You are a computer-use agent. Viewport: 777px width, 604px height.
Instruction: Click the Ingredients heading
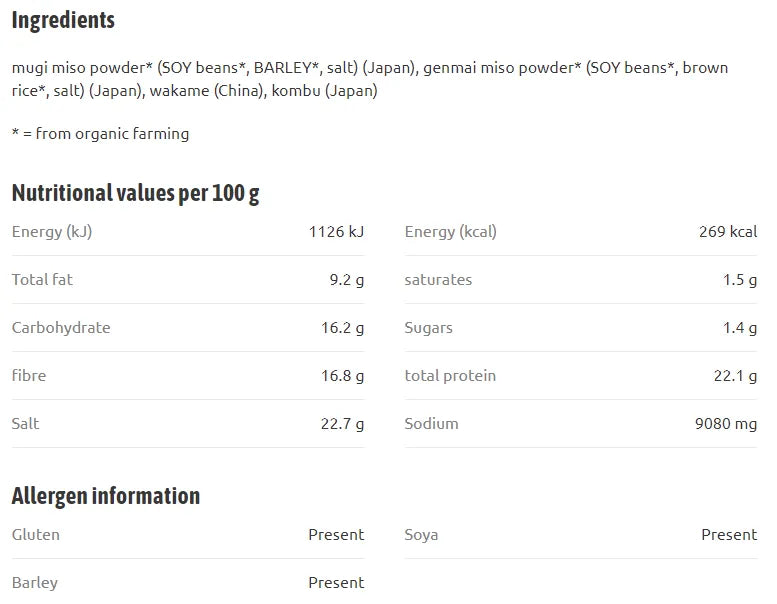63,21
